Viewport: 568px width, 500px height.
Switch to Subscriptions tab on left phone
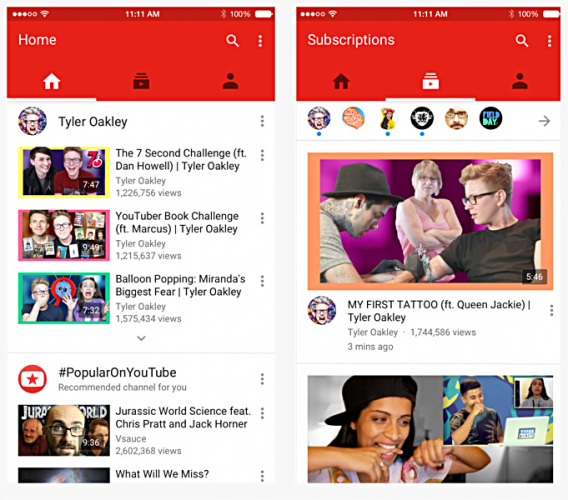pos(141,81)
